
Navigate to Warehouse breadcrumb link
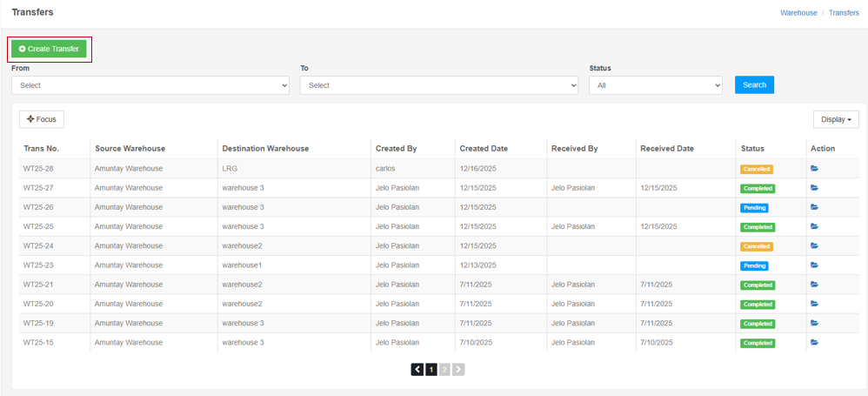[798, 13]
